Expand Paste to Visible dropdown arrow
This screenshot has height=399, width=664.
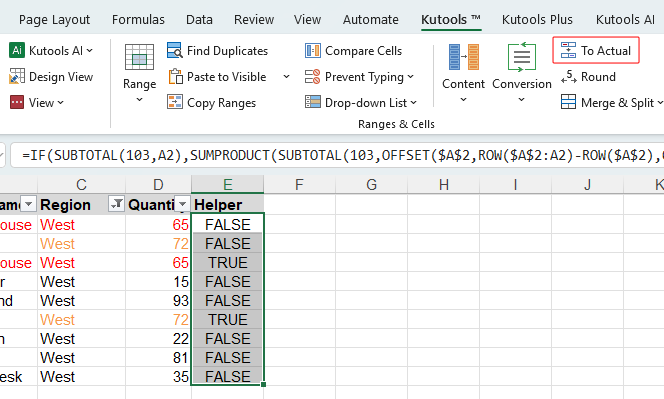(286, 77)
